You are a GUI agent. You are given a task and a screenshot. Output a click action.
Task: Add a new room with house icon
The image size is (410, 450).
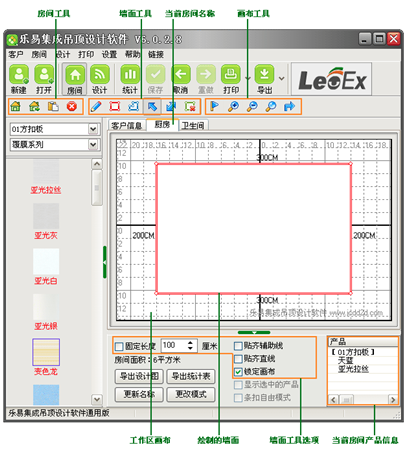tap(16, 107)
